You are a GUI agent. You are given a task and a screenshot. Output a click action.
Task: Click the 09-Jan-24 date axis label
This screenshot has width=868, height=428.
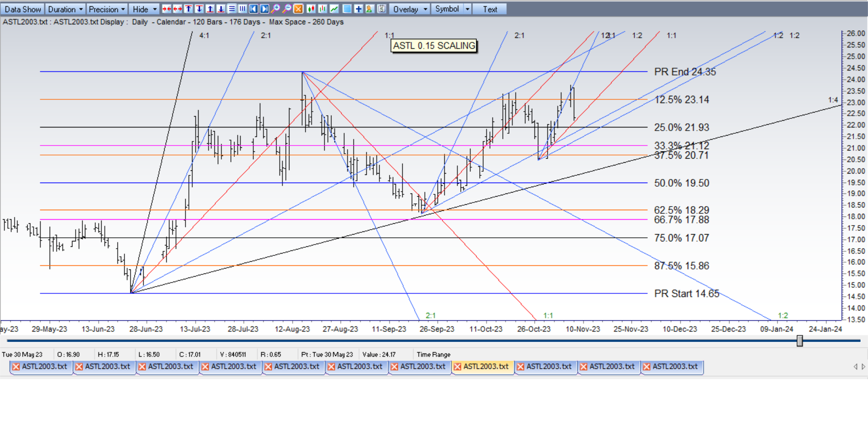[x=777, y=329]
